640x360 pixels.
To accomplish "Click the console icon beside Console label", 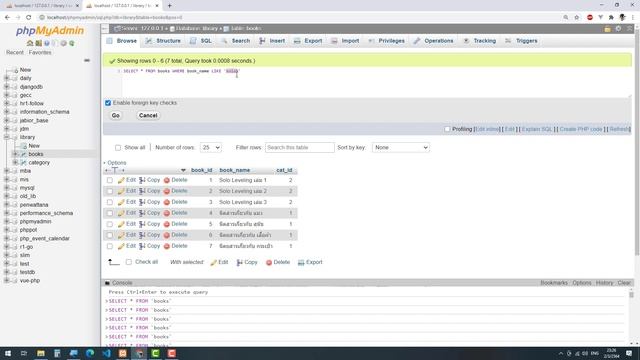I will (x=107, y=283).
